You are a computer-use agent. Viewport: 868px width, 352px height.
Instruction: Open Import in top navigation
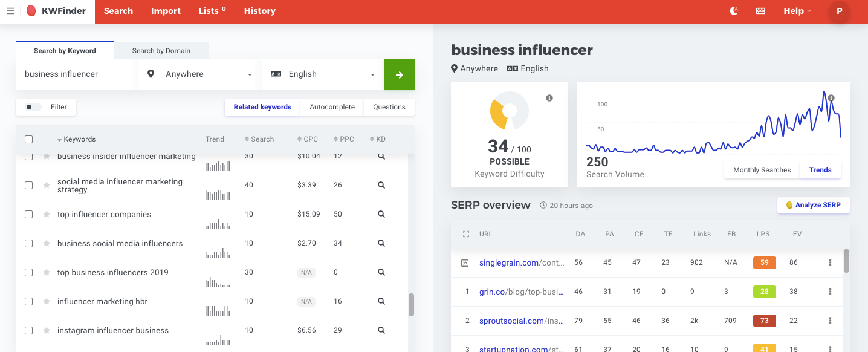tap(166, 11)
